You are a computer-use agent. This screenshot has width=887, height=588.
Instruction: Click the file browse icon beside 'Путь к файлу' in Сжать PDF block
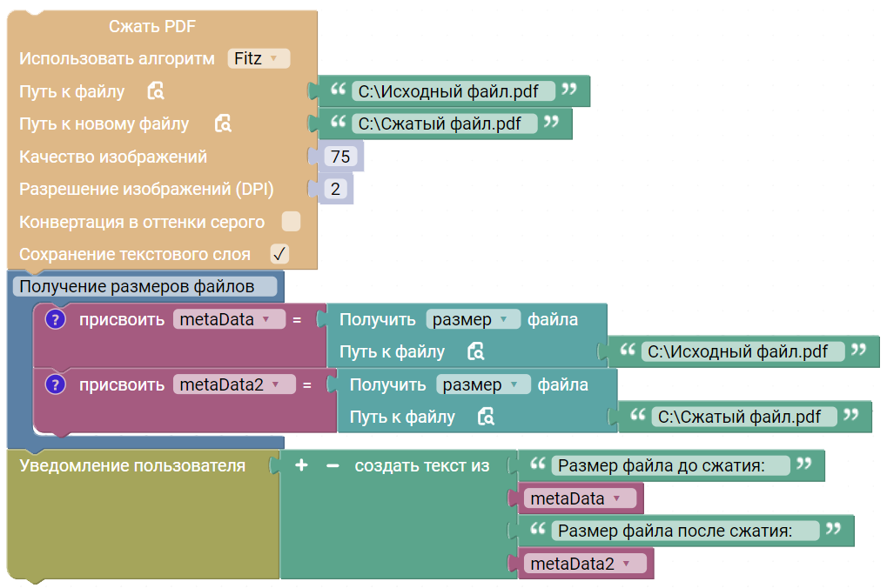click(156, 91)
